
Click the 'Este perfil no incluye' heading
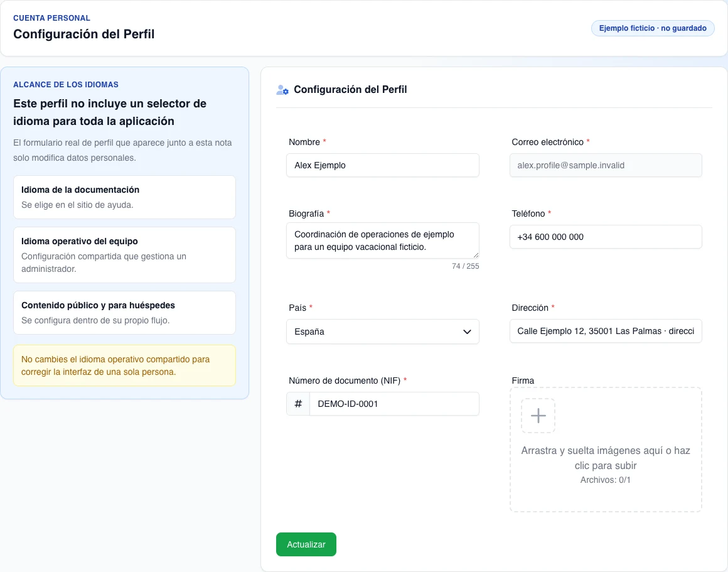(110, 112)
